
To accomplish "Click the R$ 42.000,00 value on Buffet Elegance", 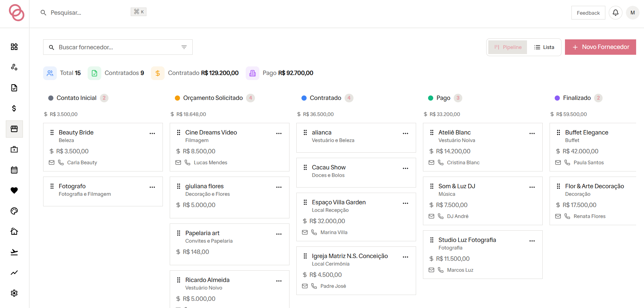I will [580, 151].
